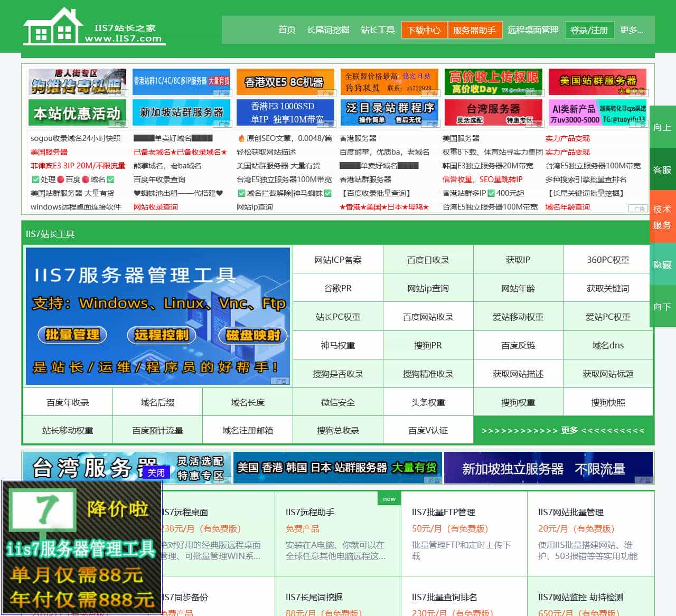Open the 客服 side panel button
Viewport: 676px width, 616px height.
[662, 169]
